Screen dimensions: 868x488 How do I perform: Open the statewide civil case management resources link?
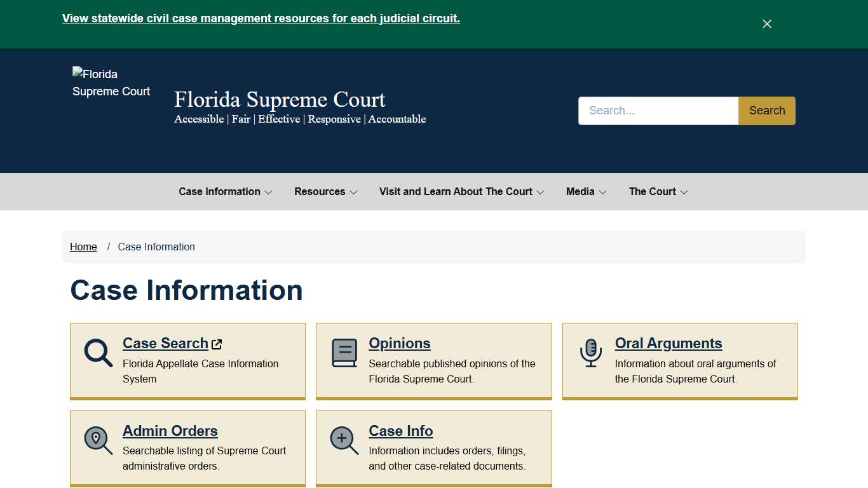click(x=261, y=18)
